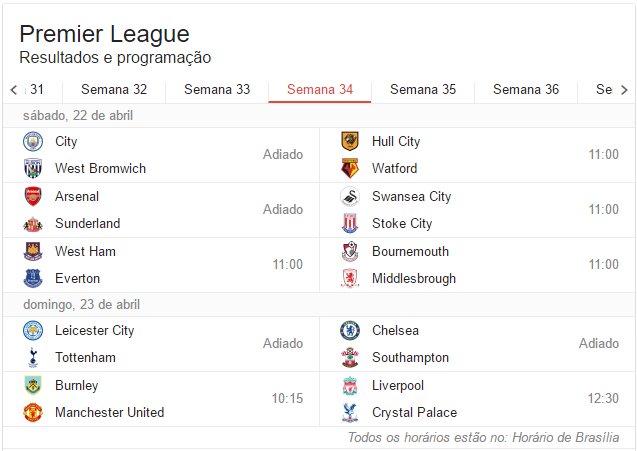
Task: Click the Manchester City club crest
Action: [x=33, y=142]
